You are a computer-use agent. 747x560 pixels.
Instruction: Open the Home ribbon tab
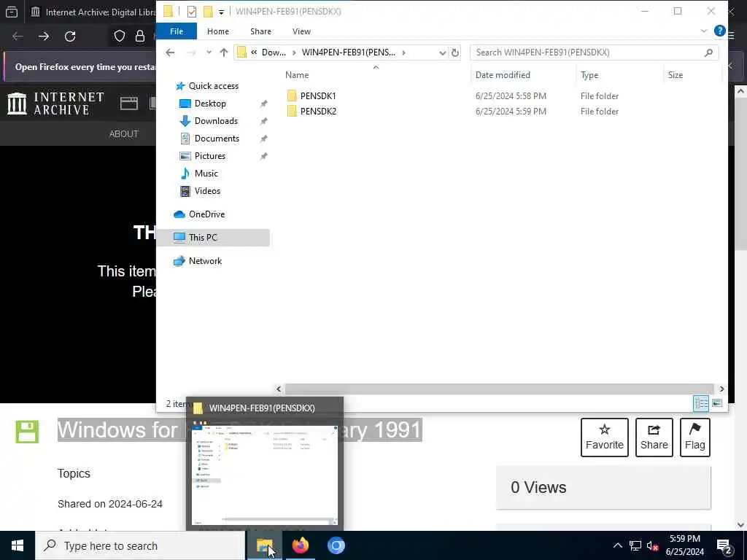(217, 31)
